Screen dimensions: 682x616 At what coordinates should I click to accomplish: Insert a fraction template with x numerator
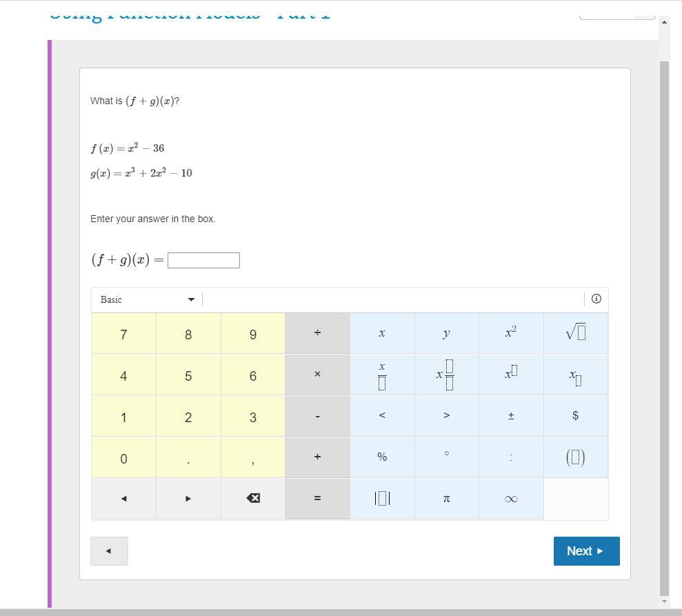[382, 375]
